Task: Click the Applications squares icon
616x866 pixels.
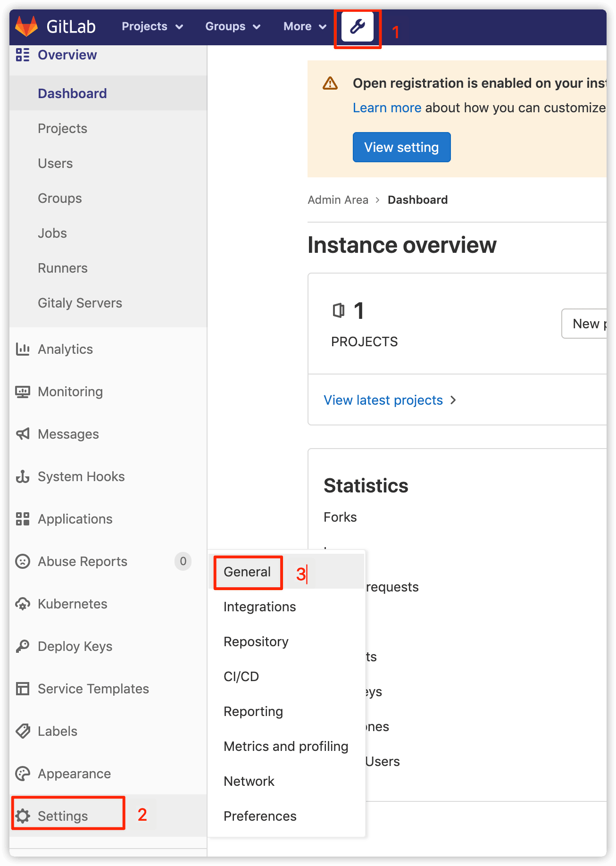Action: [x=23, y=519]
